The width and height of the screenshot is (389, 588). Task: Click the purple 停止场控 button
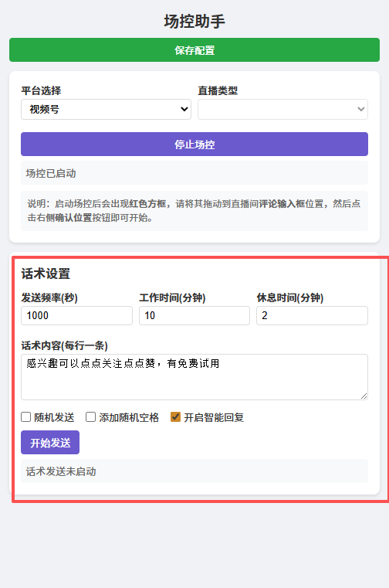[x=194, y=144]
